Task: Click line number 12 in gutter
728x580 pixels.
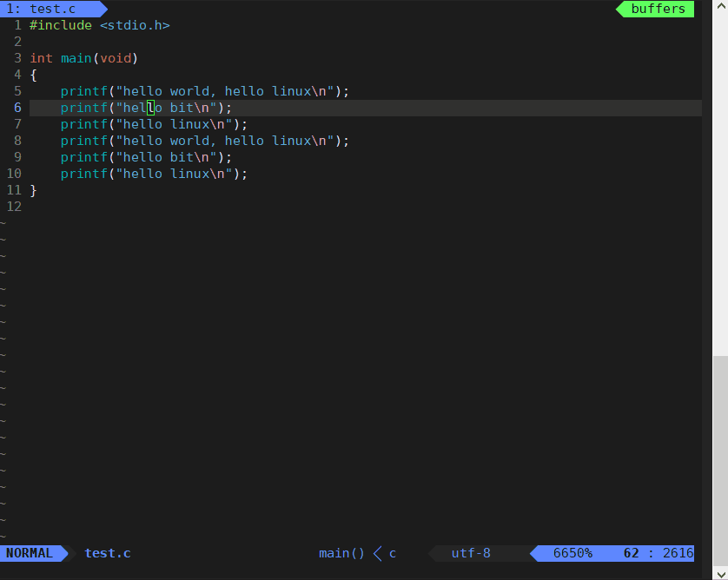Action: click(x=14, y=207)
